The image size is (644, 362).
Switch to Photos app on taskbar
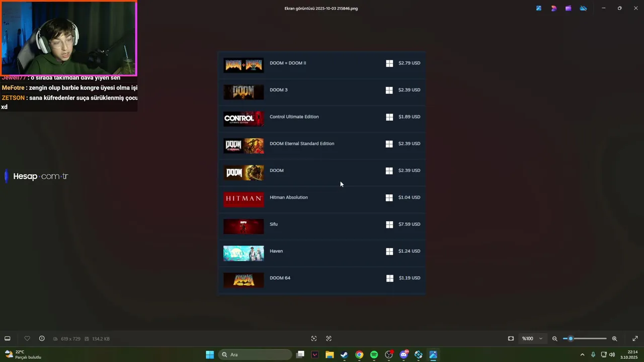click(x=433, y=354)
